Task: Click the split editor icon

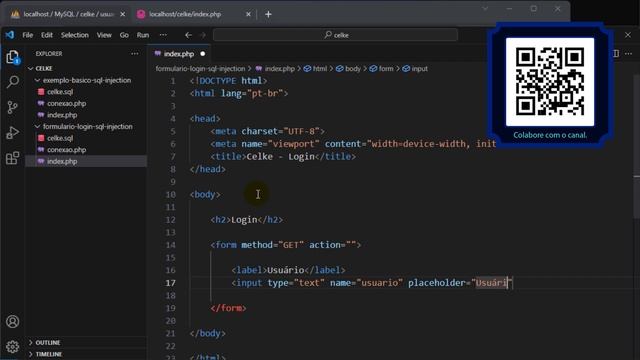Action: [616, 53]
